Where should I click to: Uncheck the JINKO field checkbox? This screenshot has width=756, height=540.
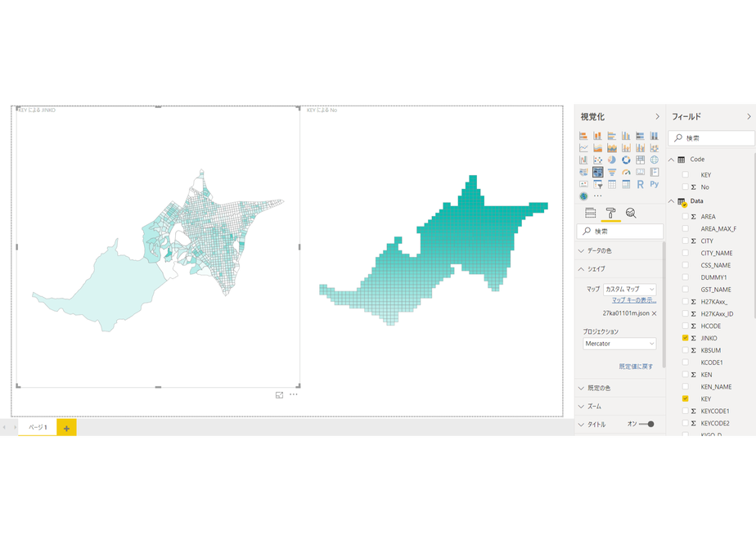coord(685,338)
